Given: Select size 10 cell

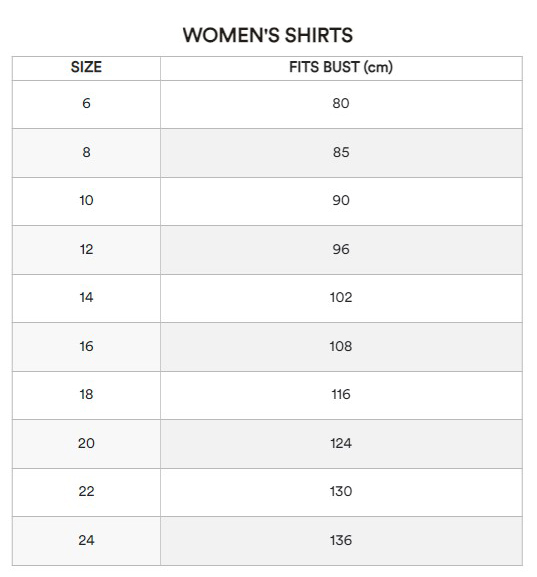Looking at the screenshot, I should click(x=86, y=201).
